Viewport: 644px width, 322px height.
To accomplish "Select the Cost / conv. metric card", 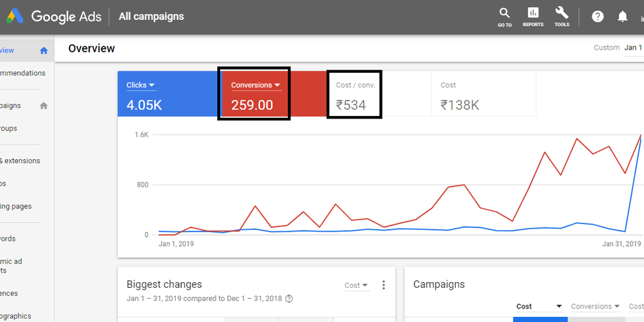I will (x=355, y=95).
